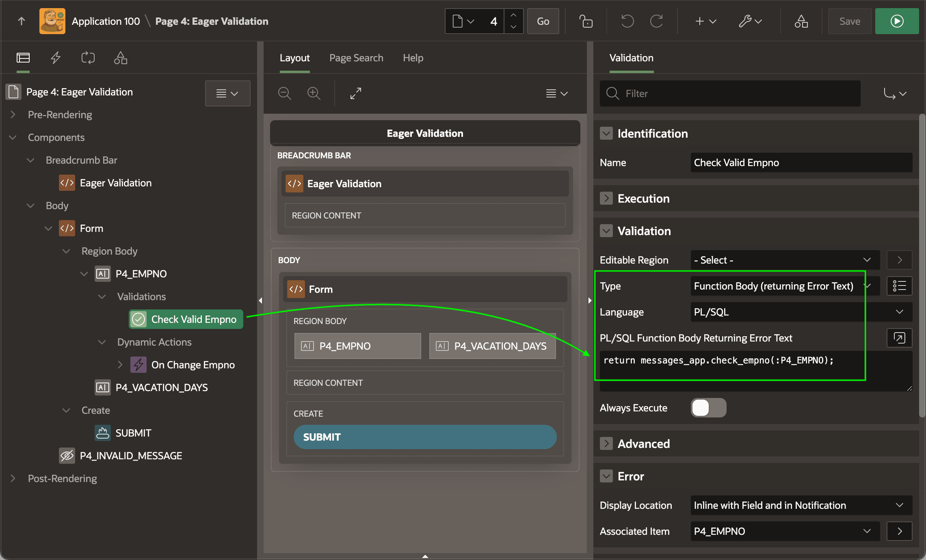
Task: Select On Change Empno lightning icon
Action: pyautogui.click(x=138, y=365)
